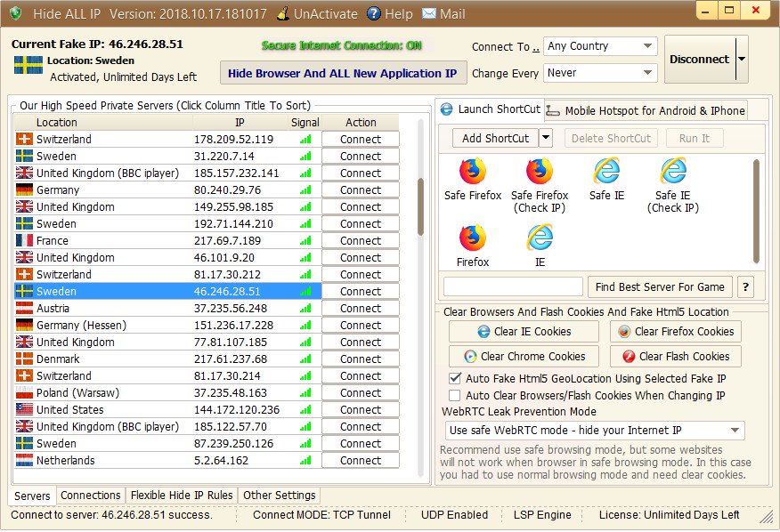Click the Mail envelope icon
The image size is (780, 532).
(x=429, y=13)
